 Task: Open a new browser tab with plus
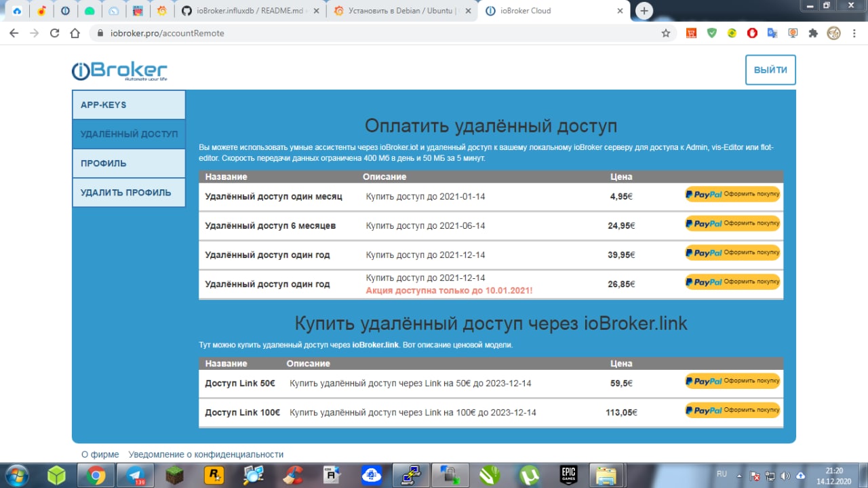pyautogui.click(x=644, y=11)
